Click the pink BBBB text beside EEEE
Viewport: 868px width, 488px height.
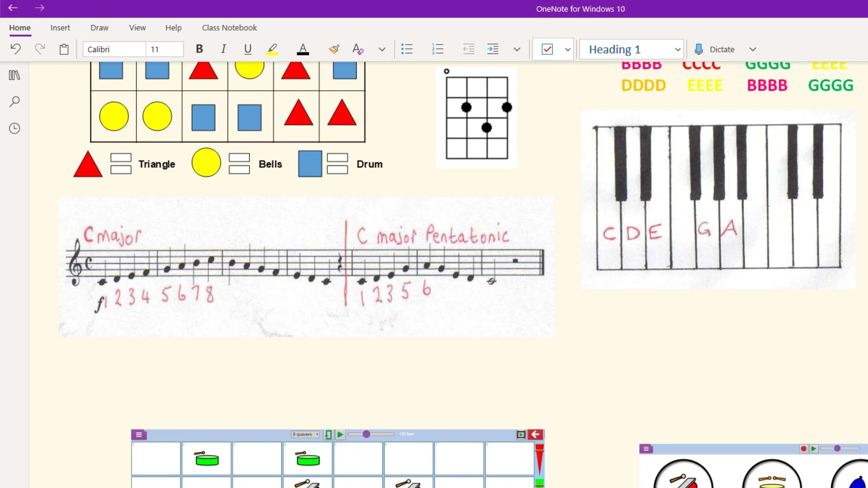[767, 85]
